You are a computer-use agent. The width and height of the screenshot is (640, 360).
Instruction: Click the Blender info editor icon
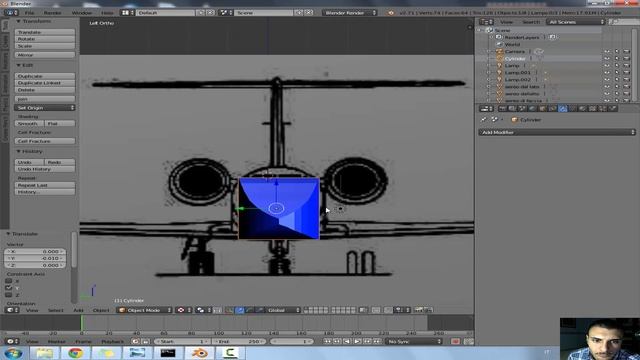[x=11, y=13]
